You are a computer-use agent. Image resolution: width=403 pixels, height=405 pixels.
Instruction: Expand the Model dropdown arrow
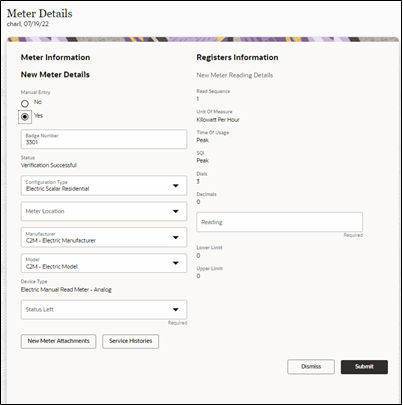tap(176, 263)
